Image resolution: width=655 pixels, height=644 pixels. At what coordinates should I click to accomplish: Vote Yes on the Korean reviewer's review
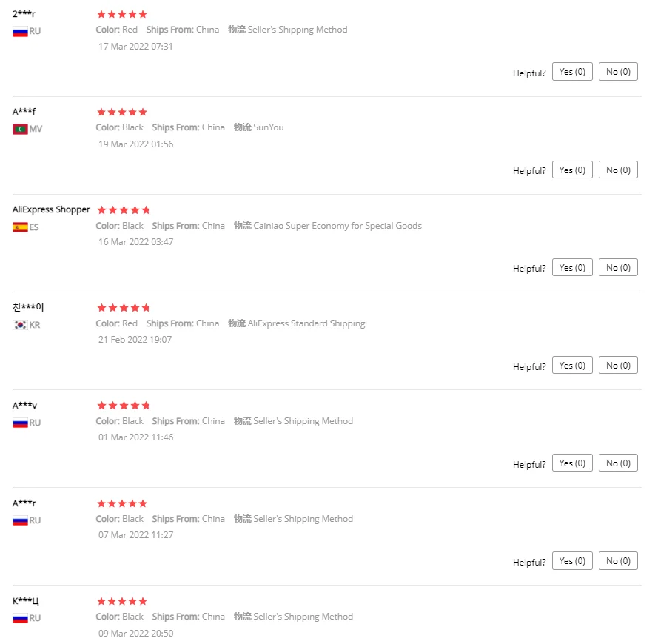tap(572, 365)
